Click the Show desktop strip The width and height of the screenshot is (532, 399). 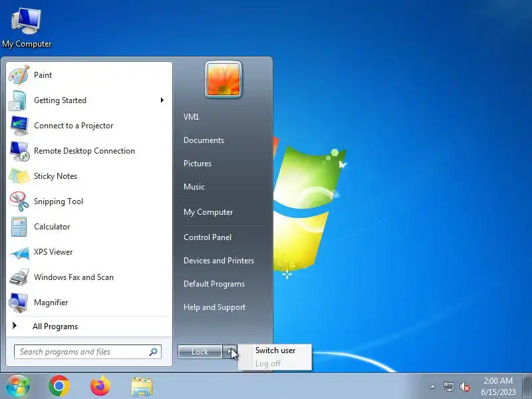point(527,386)
